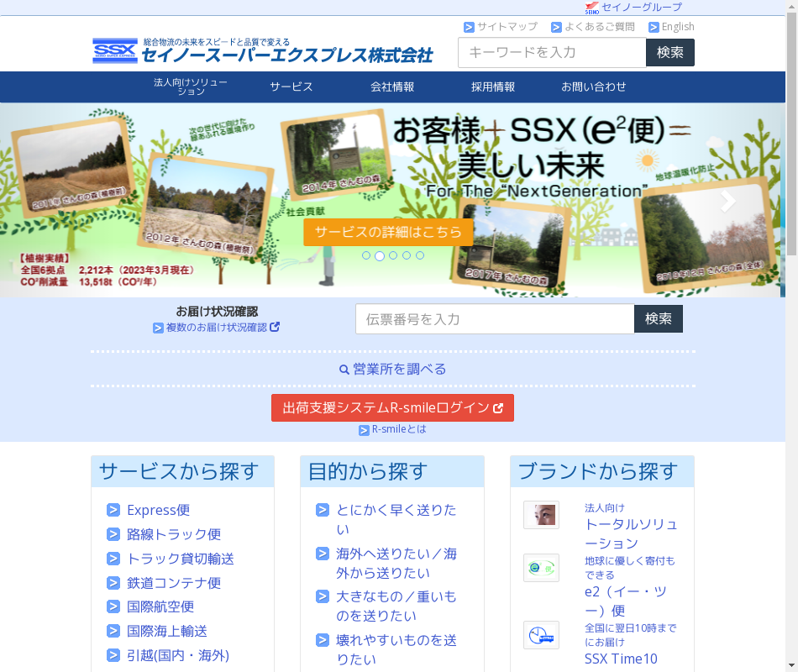Screen dimensions: 798x672
Task: Open the サービス menu
Action: pyautogui.click(x=291, y=87)
